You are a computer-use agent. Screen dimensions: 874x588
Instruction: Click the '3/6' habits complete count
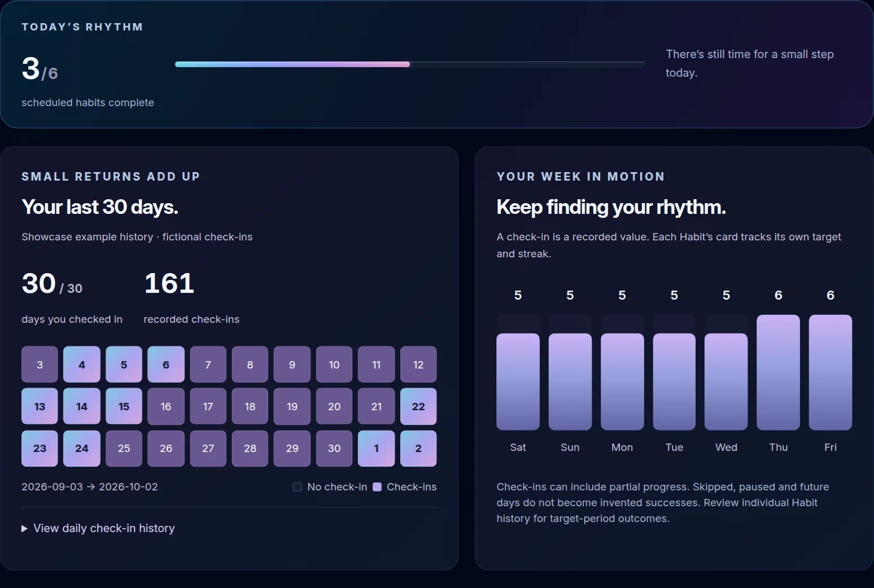40,69
